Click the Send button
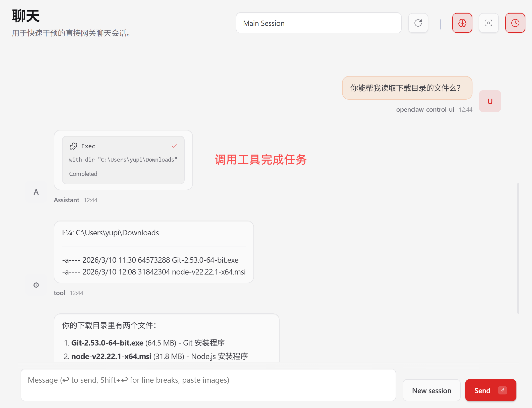The image size is (532, 408). 483,390
